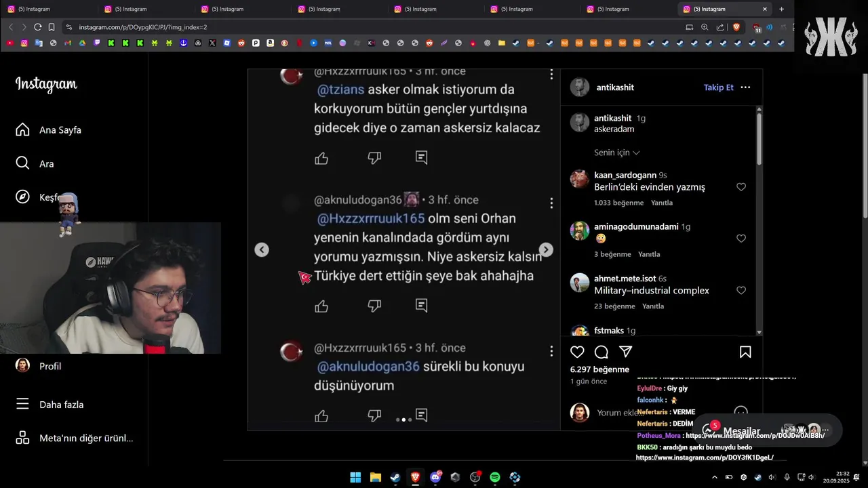Go to next carousel image

546,249
